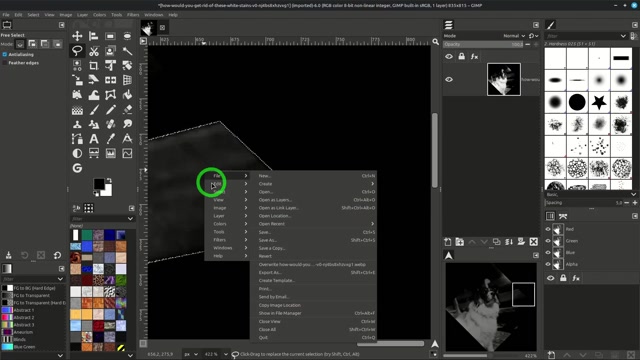Open the Basic brush preset dropdown
This screenshot has width=640, height=360.
pos(633,194)
